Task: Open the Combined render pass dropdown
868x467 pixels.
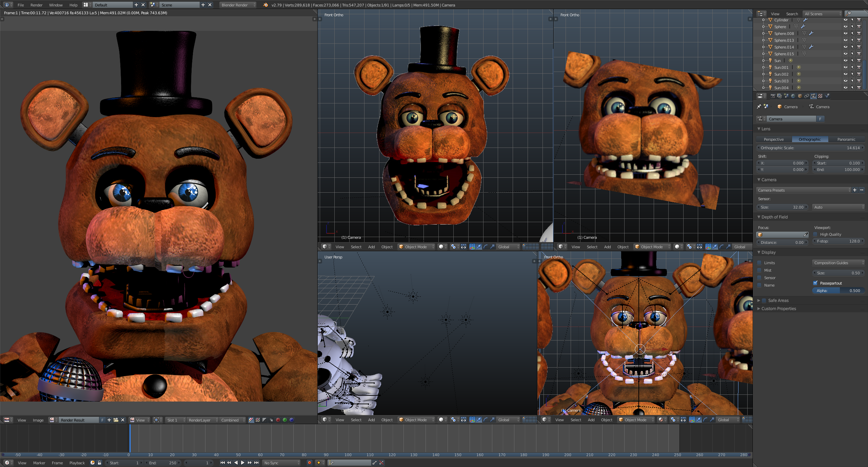Action: click(x=232, y=420)
